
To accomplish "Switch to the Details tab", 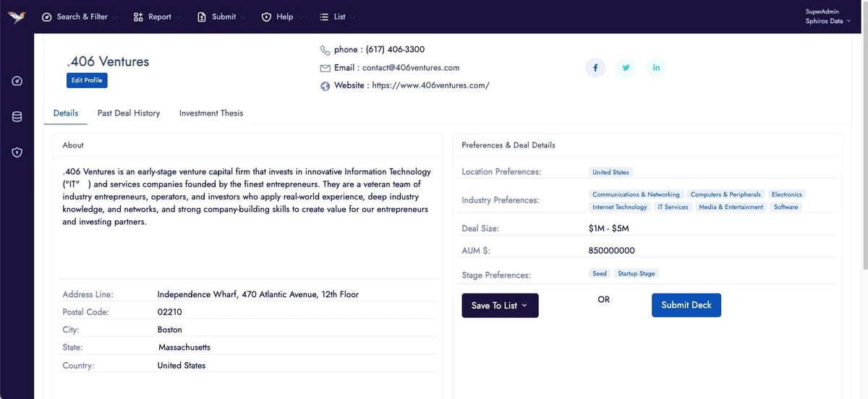I will pyautogui.click(x=66, y=113).
